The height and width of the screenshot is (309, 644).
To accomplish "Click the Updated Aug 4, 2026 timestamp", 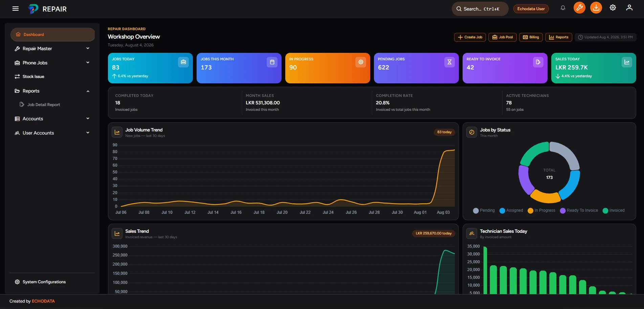I will point(605,37).
